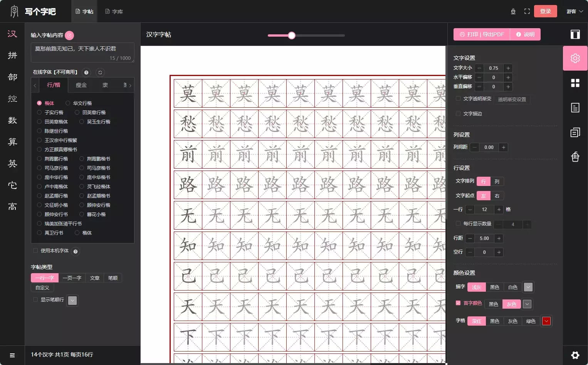Open the single page document icon in right sidebar
The height and width of the screenshot is (365, 588).
(x=575, y=108)
